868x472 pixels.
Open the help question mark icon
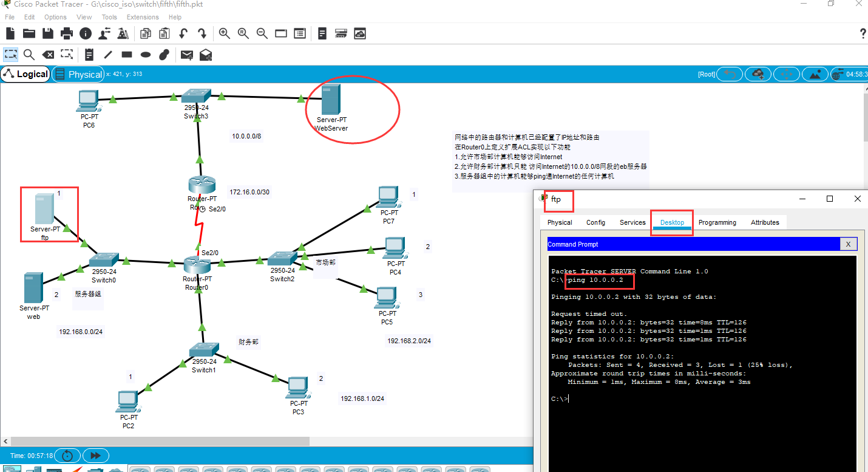[x=863, y=33]
